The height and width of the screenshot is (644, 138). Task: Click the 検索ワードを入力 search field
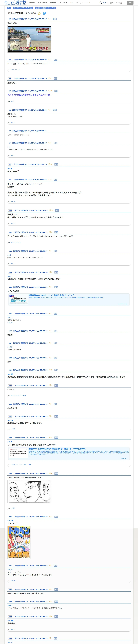[118, 3]
